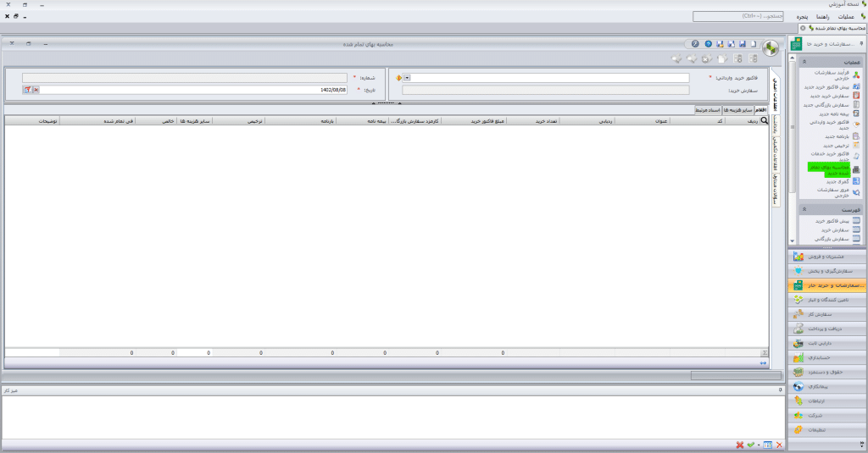
Task: Open حقوق و دستمزد module
Action: tap(827, 373)
